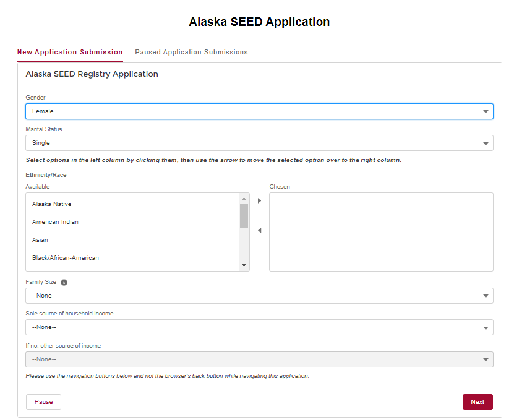Click the Pause button
514x420 pixels.
(x=43, y=402)
